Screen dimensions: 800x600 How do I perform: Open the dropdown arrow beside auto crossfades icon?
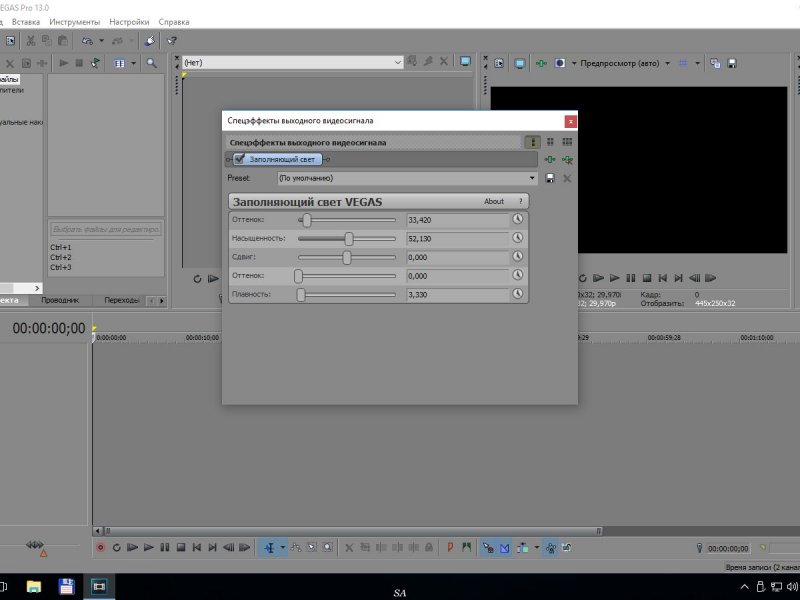(x=537, y=548)
